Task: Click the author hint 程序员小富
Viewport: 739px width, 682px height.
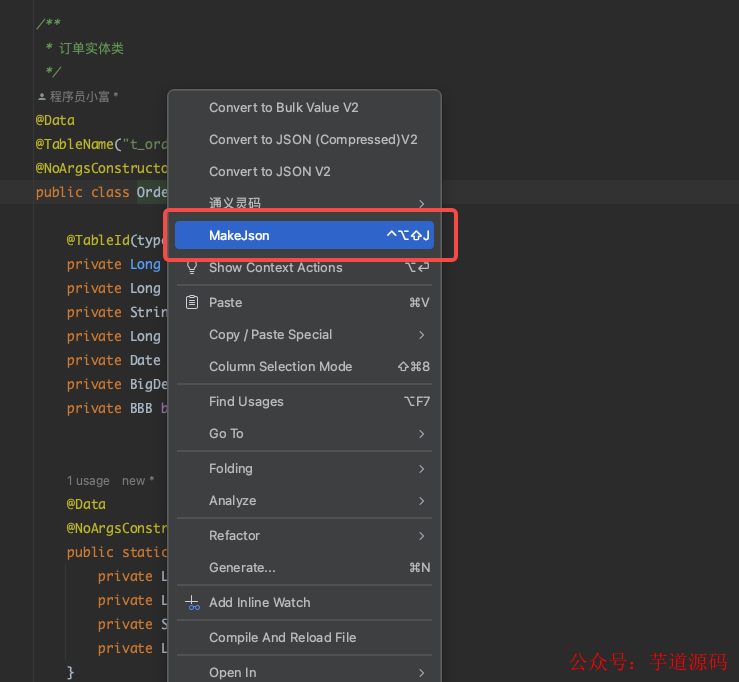Action: click(80, 97)
